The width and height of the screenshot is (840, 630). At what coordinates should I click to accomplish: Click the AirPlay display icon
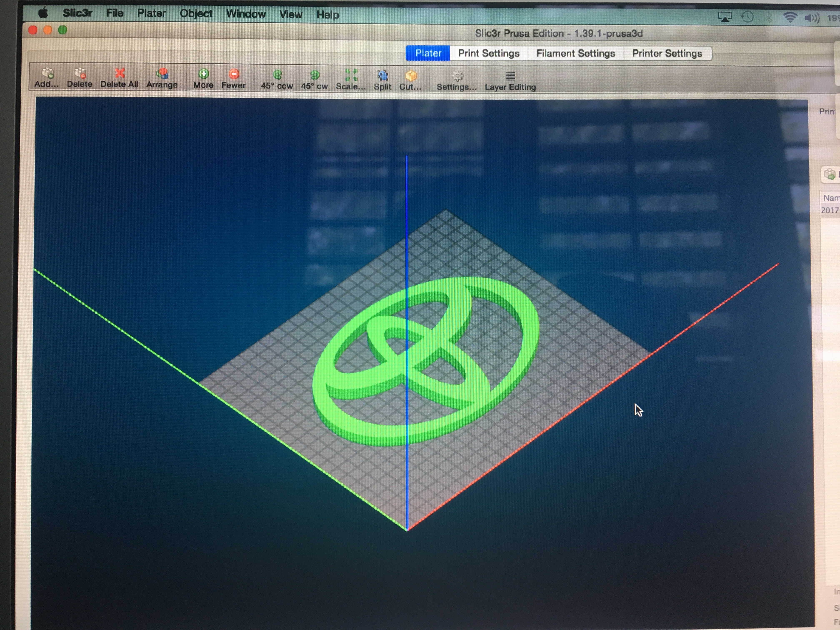click(725, 17)
